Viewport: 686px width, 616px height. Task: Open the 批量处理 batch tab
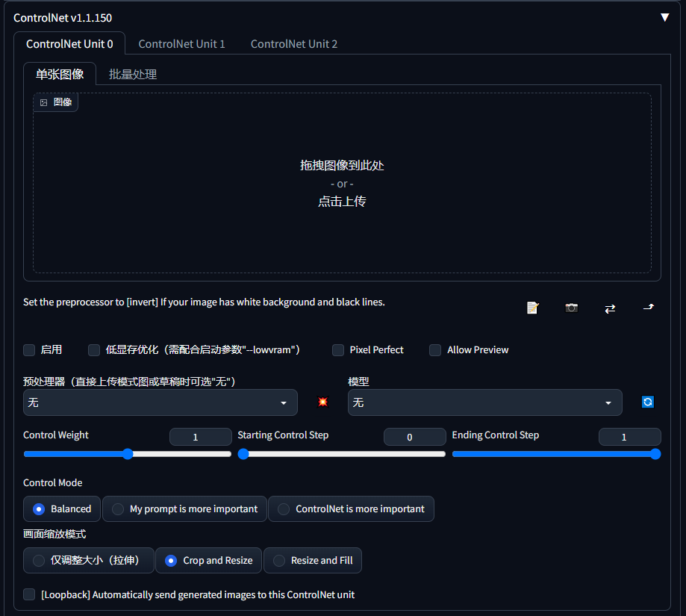click(x=133, y=75)
